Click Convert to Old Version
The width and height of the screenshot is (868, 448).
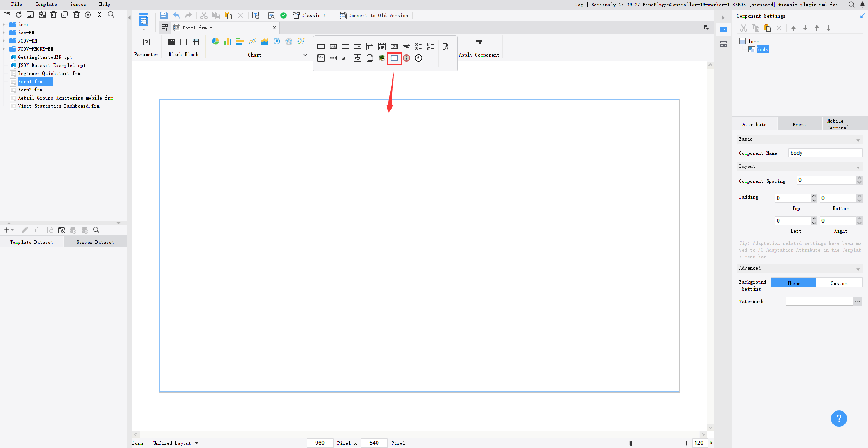(374, 15)
